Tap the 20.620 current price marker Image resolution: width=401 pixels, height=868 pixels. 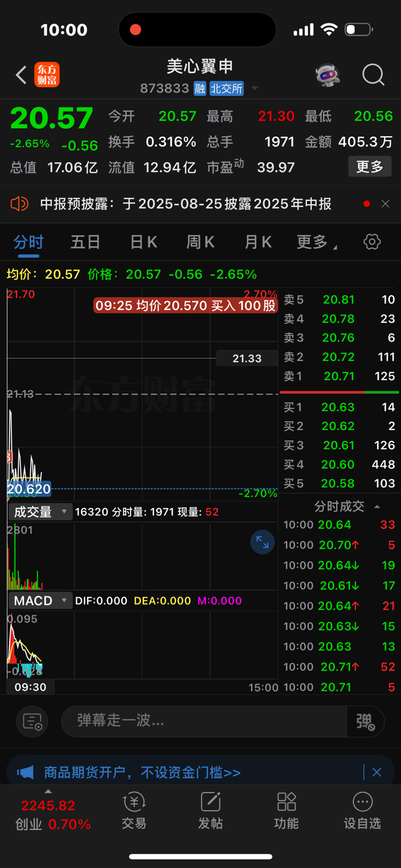29,489
